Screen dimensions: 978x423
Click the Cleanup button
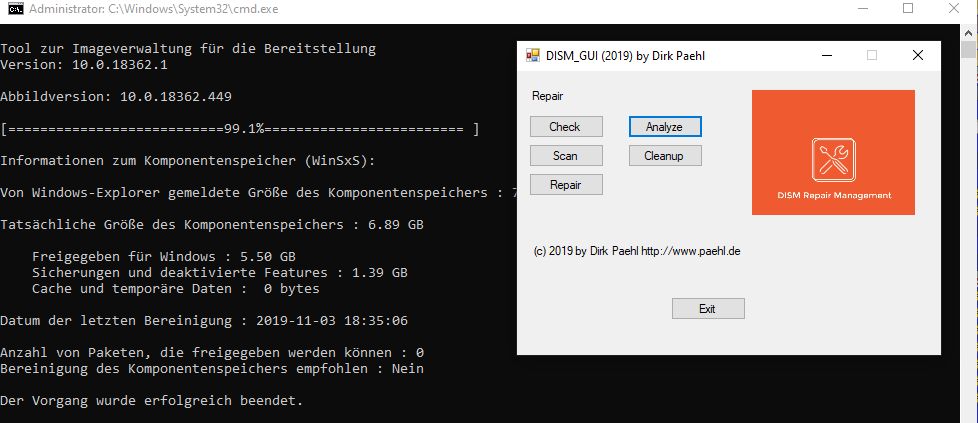(x=664, y=156)
